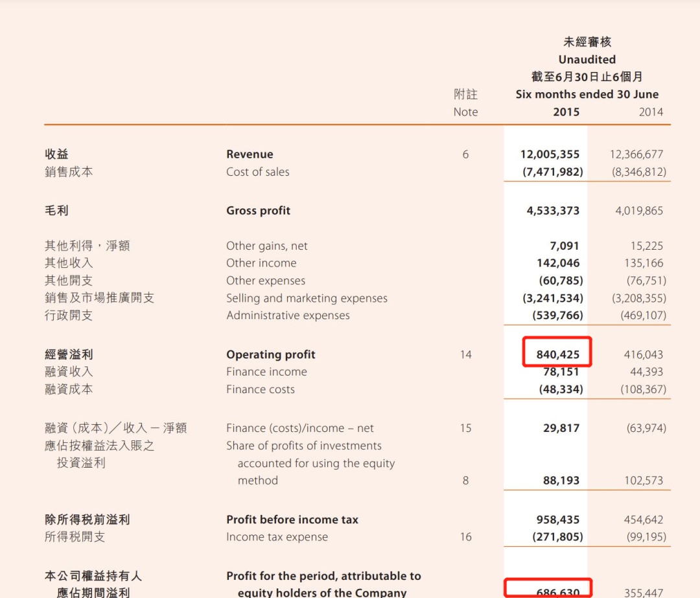Click 'Share of profits of investments' text
This screenshot has height=598, width=700.
(303, 446)
